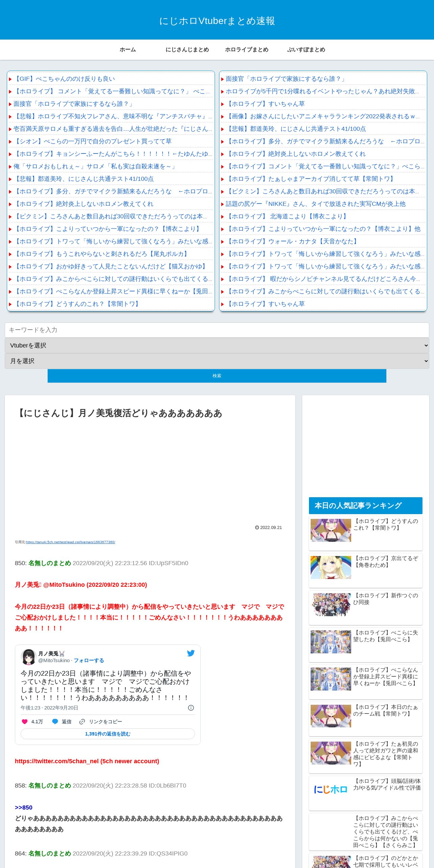This screenshot has height=868, width=434.
Task: Click 返信 label in tweet
Action: point(66,722)
